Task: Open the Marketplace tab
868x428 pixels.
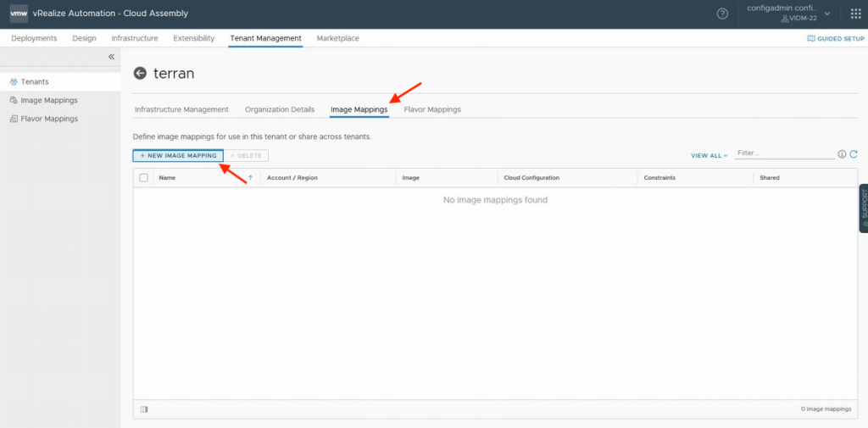Action: click(x=337, y=38)
